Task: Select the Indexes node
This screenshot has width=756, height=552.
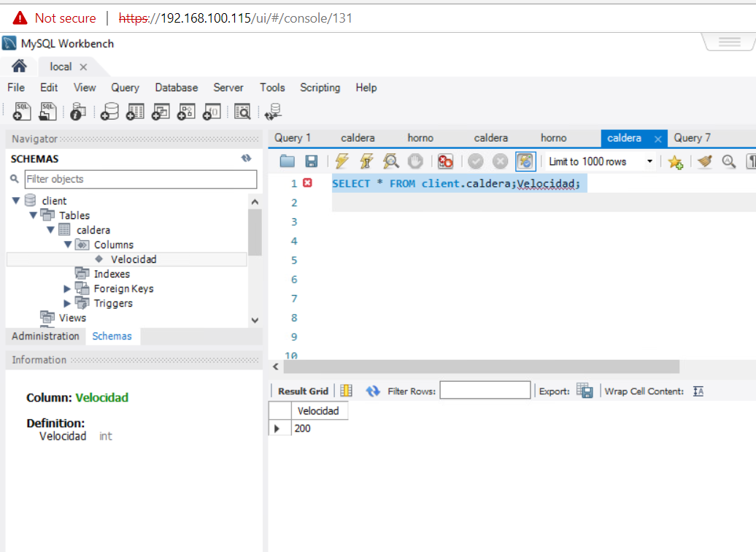Action: pos(112,274)
